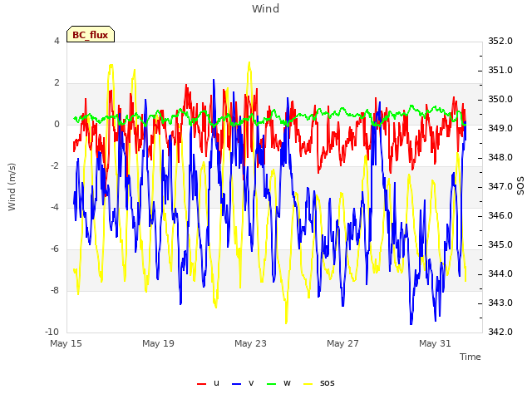Click the right axis value 342.0
This screenshot has height=399, width=532.
[500, 332]
